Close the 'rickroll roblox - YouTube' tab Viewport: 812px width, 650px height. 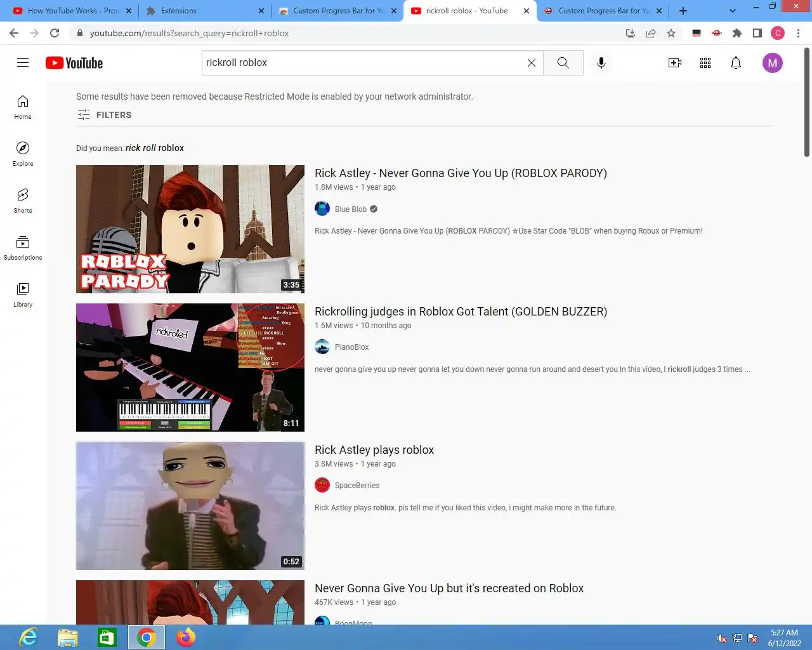point(526,11)
